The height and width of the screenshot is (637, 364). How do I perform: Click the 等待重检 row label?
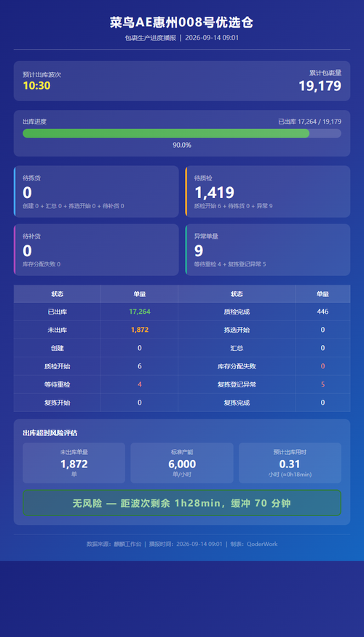[x=58, y=384]
